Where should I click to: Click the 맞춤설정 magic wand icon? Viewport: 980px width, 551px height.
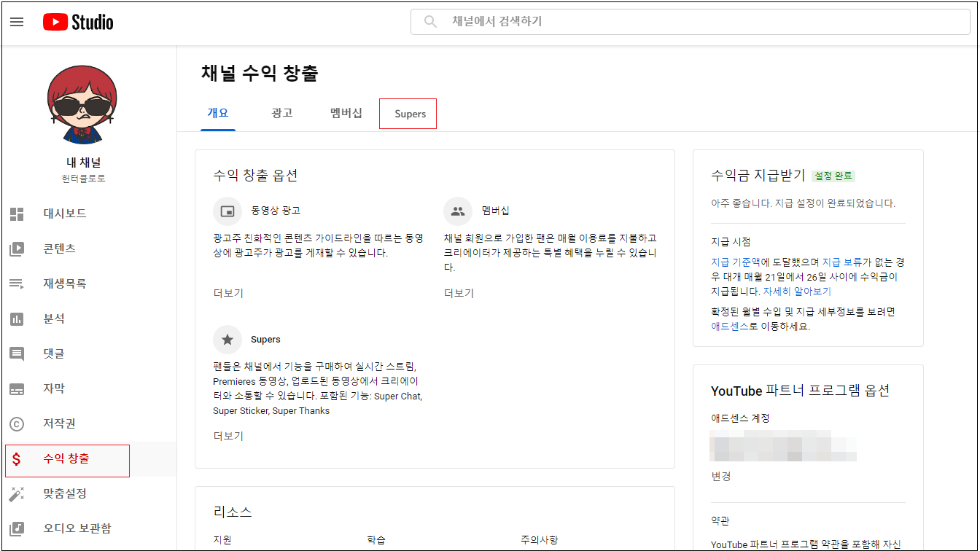click(17, 493)
